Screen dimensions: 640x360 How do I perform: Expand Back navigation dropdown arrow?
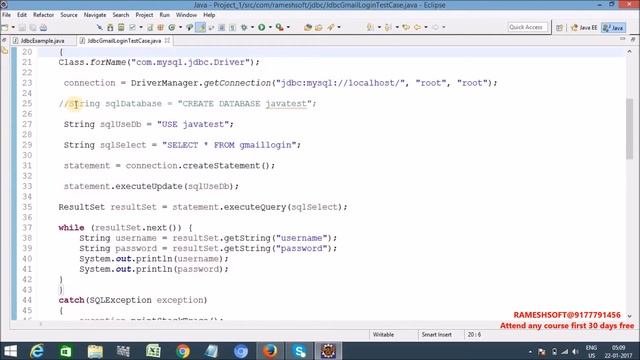pos(426,27)
